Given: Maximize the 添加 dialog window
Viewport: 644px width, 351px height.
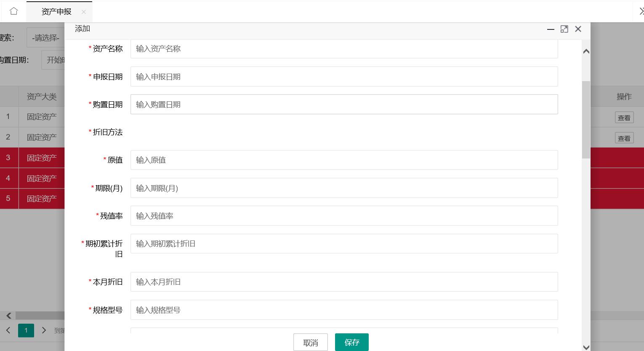Looking at the screenshot, I should [564, 29].
